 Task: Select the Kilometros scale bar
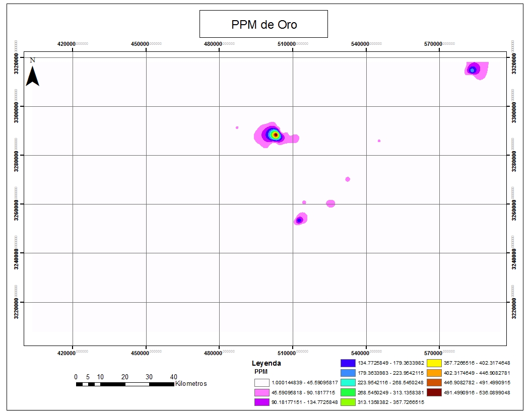point(125,384)
